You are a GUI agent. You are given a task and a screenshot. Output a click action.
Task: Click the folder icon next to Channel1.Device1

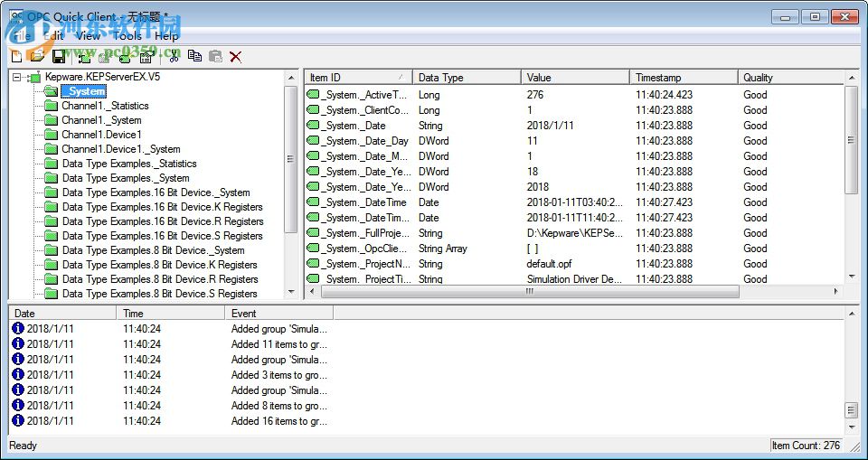[x=52, y=135]
